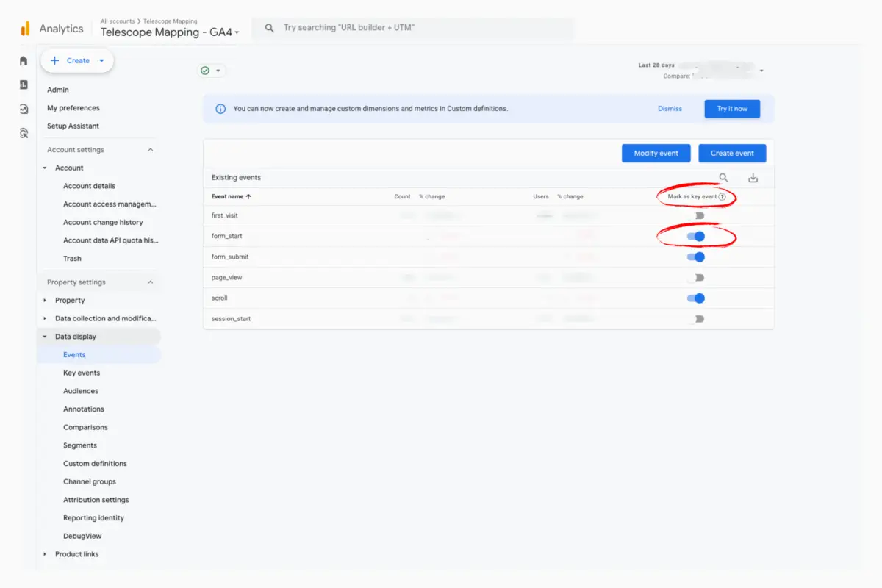
Task: Open Setup Assistant
Action: tap(73, 126)
